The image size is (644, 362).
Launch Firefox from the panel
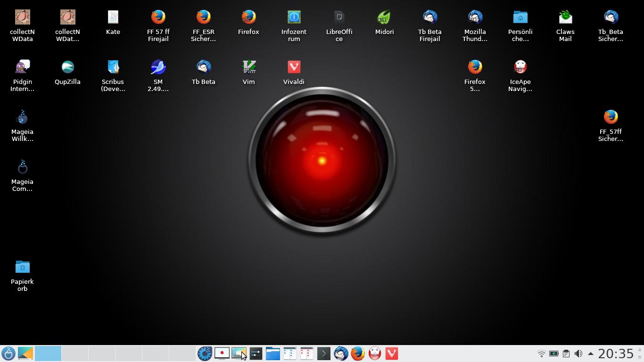coord(357,354)
